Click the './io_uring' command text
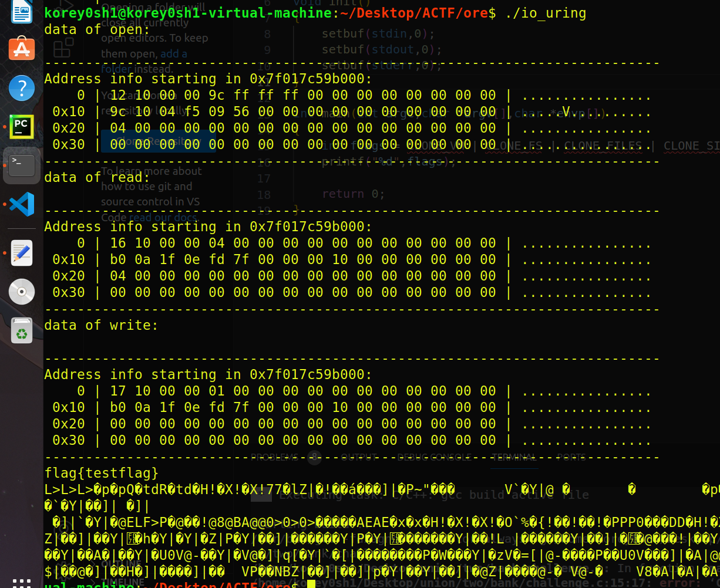Screen dimensions: 720x588 [x=546, y=13]
